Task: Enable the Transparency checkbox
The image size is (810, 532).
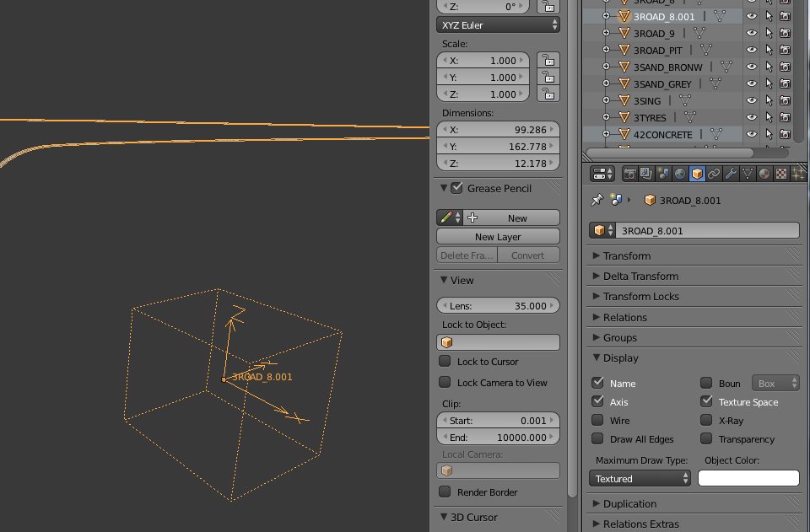Action: 706,438
